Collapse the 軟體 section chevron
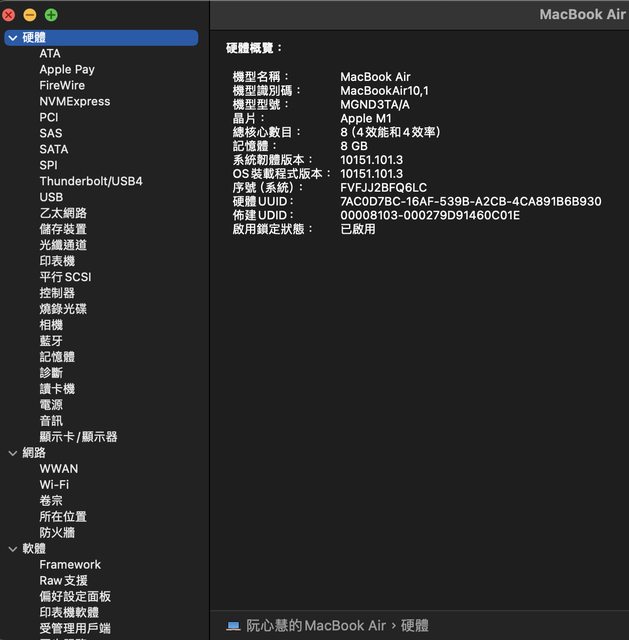This screenshot has height=640, width=629. point(12,549)
